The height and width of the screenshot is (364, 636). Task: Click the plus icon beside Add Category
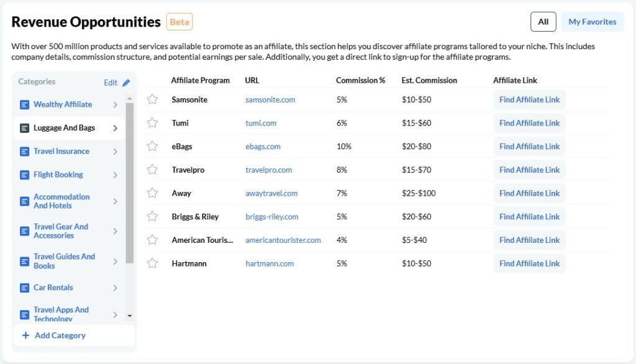(25, 335)
